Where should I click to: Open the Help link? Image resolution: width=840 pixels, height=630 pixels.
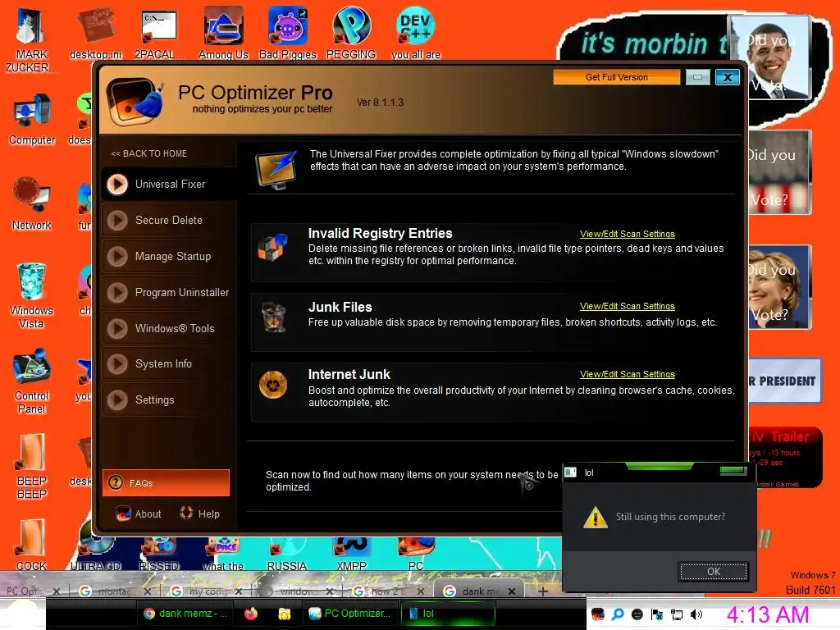pyautogui.click(x=199, y=514)
